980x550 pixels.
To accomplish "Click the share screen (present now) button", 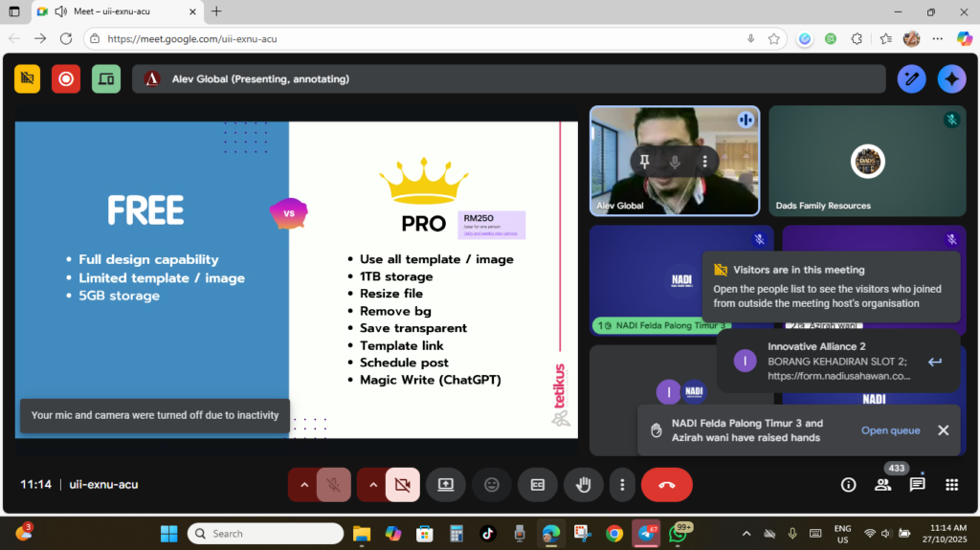I will tap(446, 485).
